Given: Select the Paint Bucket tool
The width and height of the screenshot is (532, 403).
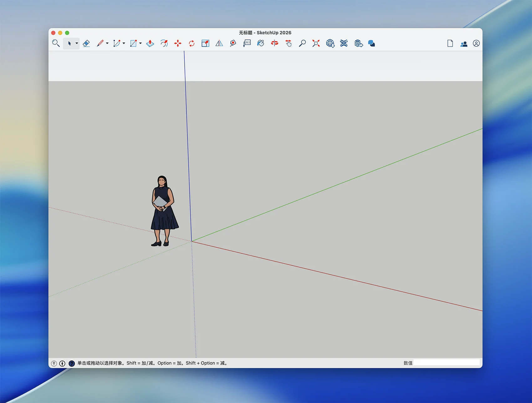Looking at the screenshot, I should (261, 43).
